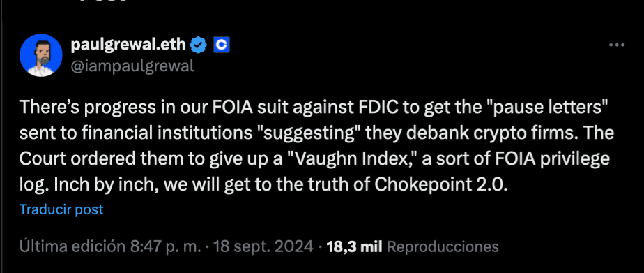Click the paulgrewal.eth display name

pyautogui.click(x=128, y=44)
